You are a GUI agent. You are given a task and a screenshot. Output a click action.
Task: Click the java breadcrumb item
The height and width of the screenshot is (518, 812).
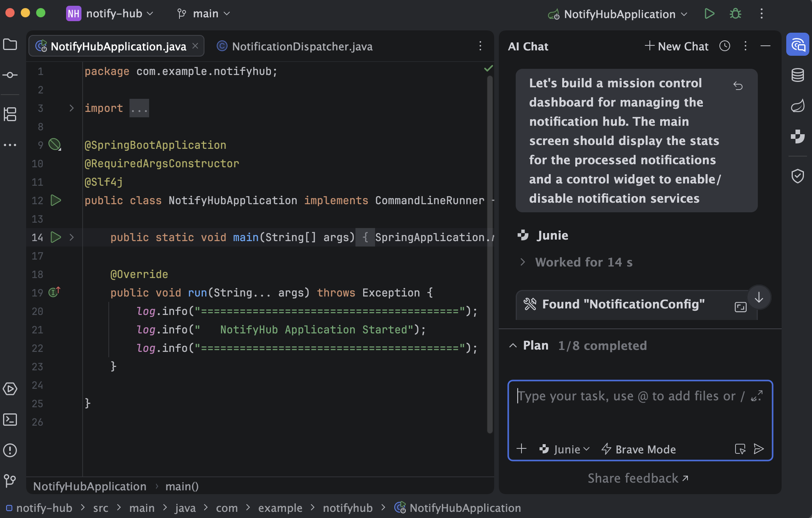point(185,508)
